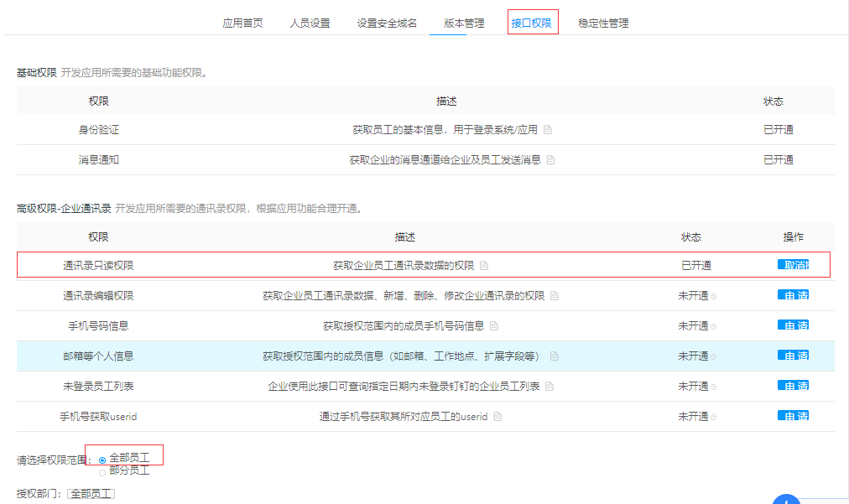Click the 邮箱等个人信息 row label
This screenshot has width=849, height=504.
pyautogui.click(x=98, y=356)
